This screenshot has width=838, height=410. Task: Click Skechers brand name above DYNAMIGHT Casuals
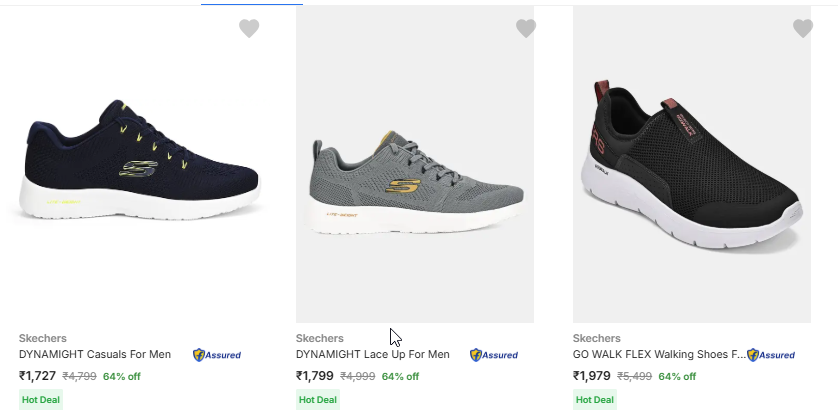coord(43,338)
